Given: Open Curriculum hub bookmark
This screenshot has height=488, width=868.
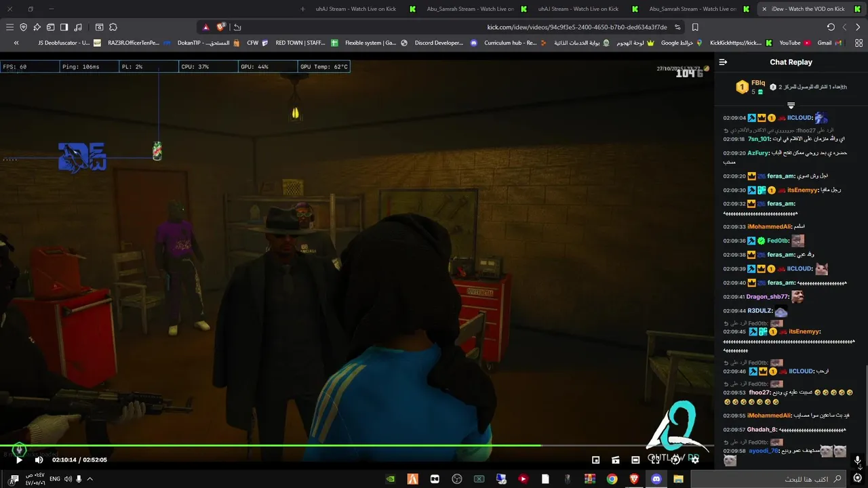Looking at the screenshot, I should [515, 43].
